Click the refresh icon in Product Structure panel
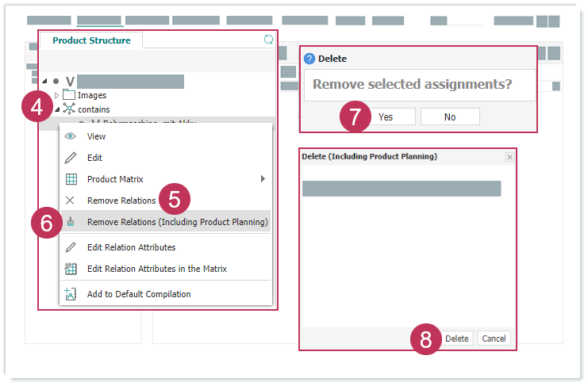Image resolution: width=588 pixels, height=386 pixels. tap(268, 40)
